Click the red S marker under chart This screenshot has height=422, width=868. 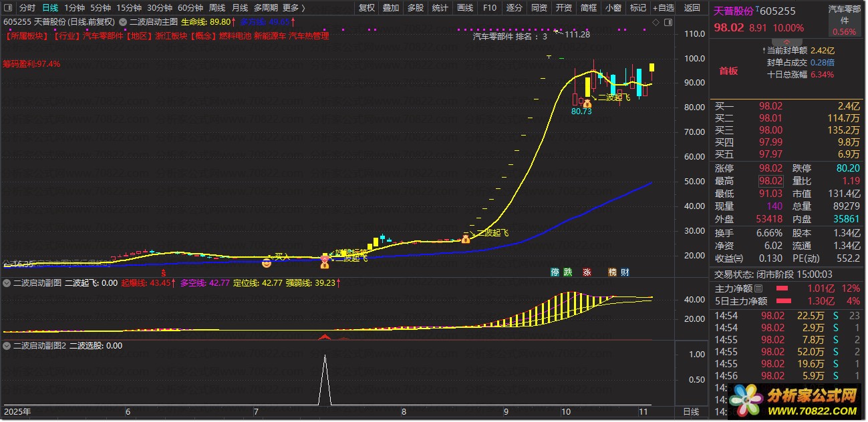coord(164,272)
